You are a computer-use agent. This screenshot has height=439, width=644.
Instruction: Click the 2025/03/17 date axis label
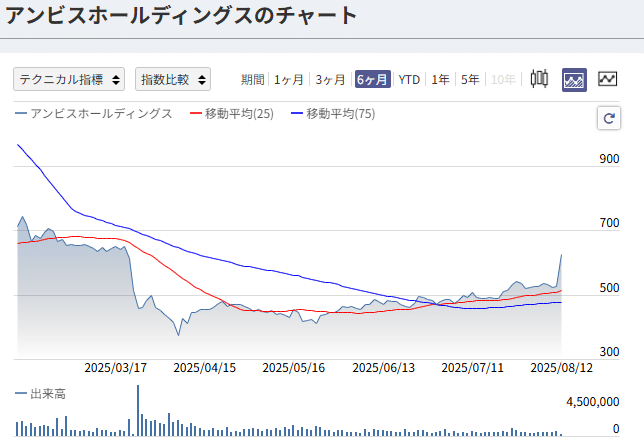(116, 368)
